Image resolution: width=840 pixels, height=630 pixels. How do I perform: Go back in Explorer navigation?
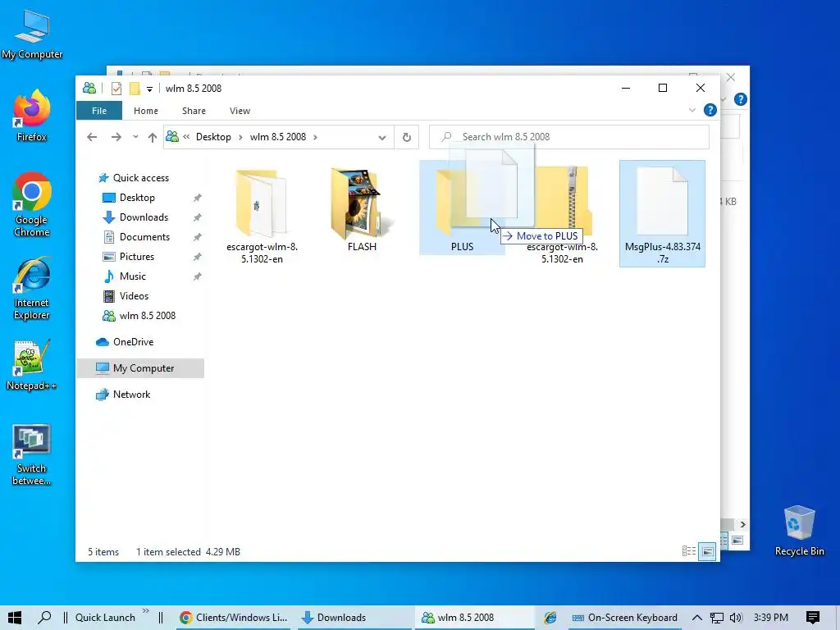[x=92, y=137]
